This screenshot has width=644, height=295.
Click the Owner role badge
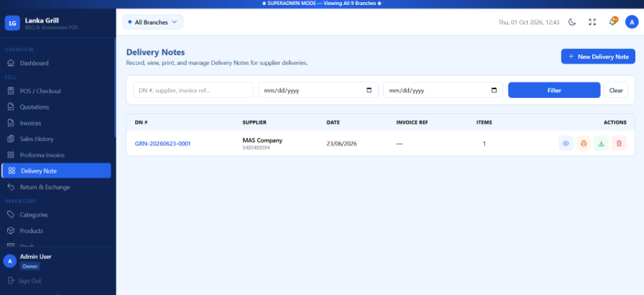(x=30, y=266)
